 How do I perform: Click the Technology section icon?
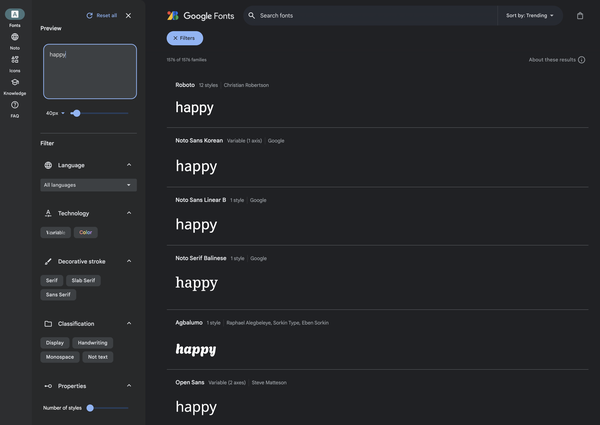pyautogui.click(x=48, y=213)
